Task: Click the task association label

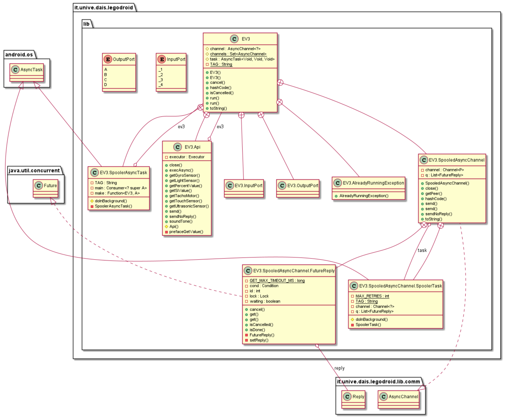Action: coord(422,250)
